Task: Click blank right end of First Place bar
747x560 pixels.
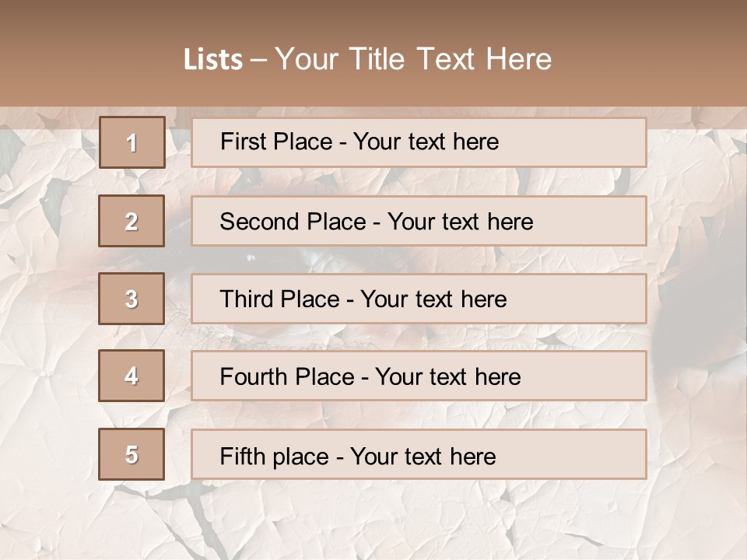Action: click(591, 142)
